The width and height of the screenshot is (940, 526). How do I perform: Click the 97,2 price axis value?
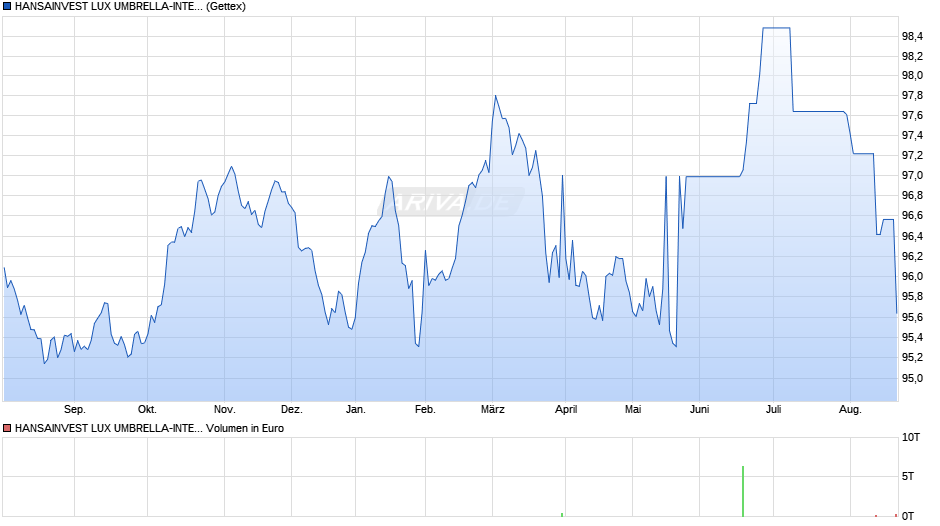point(912,156)
